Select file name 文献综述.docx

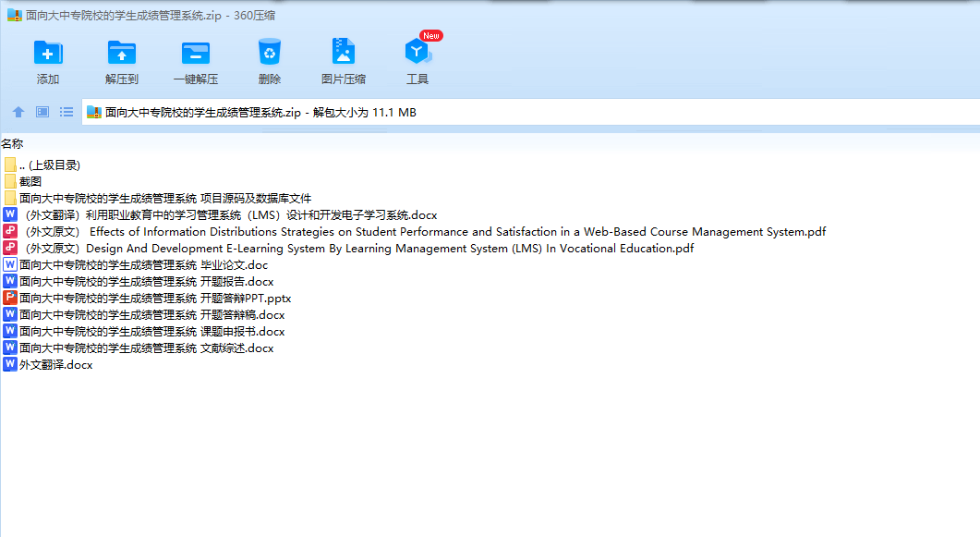(x=146, y=348)
